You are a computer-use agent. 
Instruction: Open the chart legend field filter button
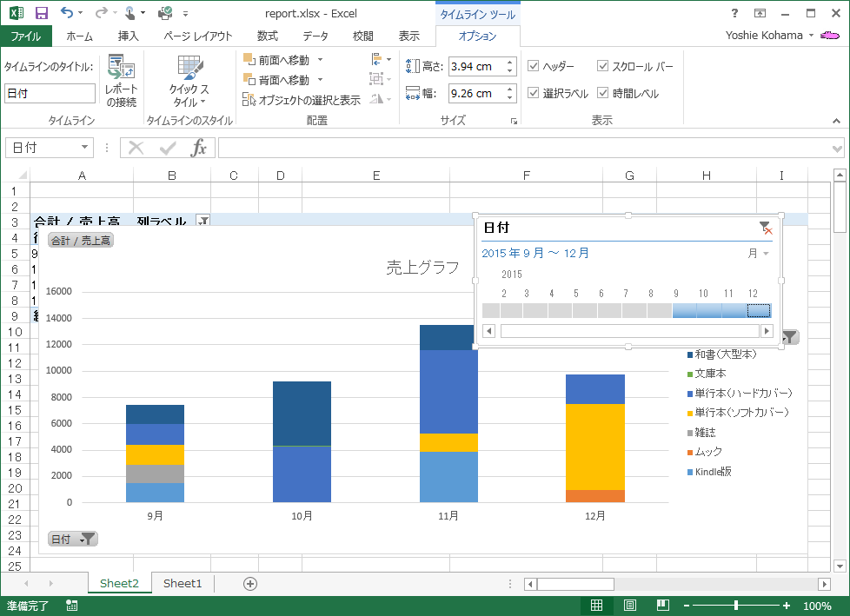pos(790,337)
